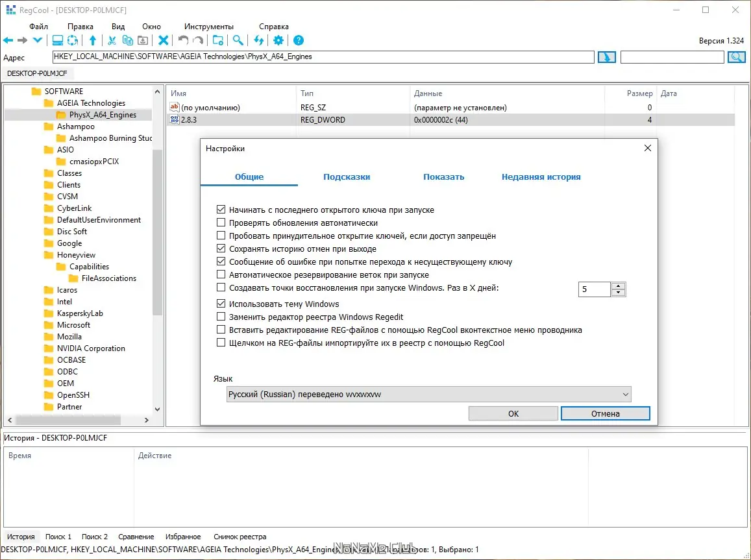
Task: Select the NVIDIA Corporation tree key
Action: (x=91, y=348)
